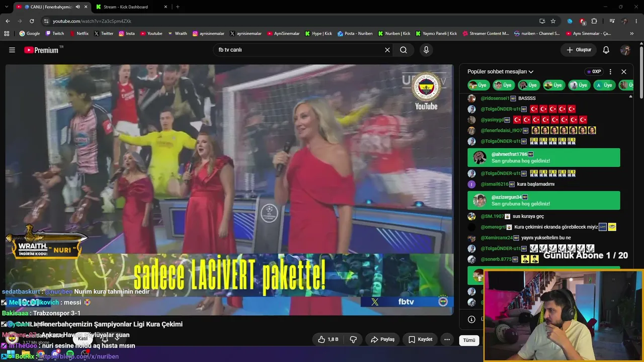Screen dimensions: 644x362
Task: Open the Twitch bookmark
Action: 55,34
